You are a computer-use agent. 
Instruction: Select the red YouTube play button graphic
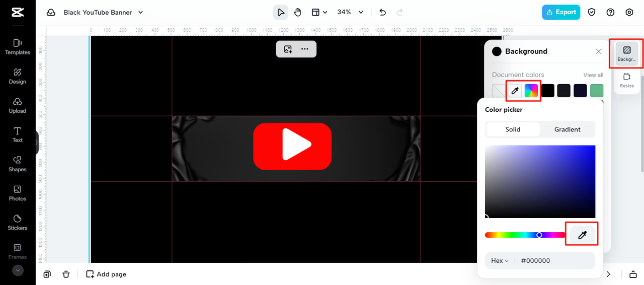point(292,146)
